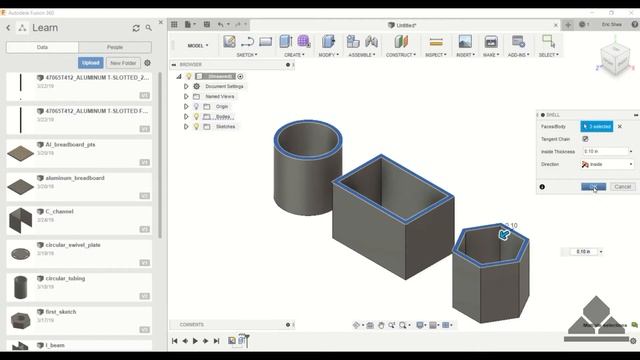Select the Create Form sphere icon
This screenshot has width=640, height=360.
304,42
